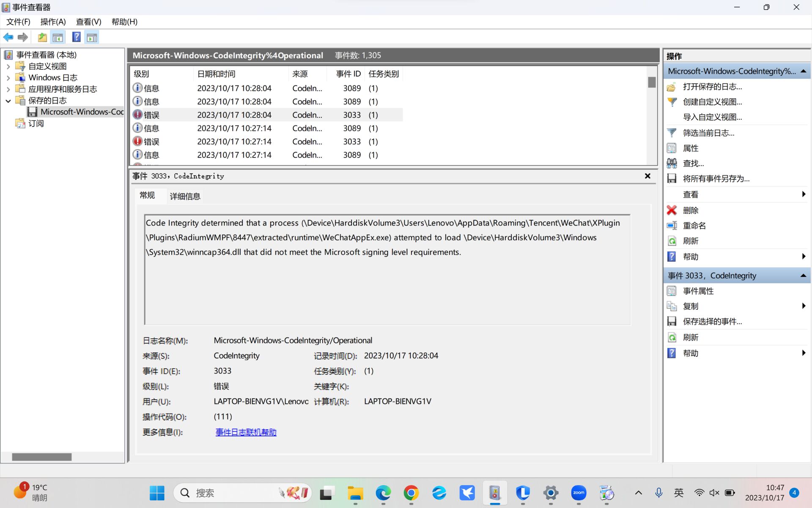Click the 查找 binoculars icon
This screenshot has height=508, width=812.
(672, 163)
